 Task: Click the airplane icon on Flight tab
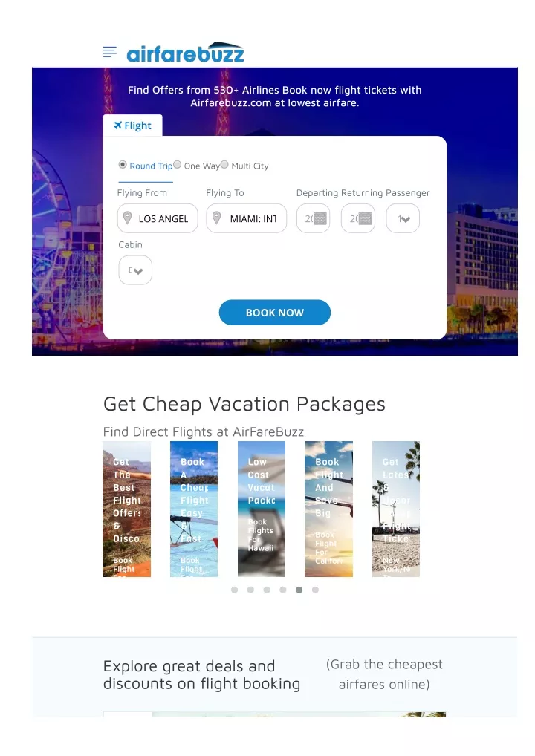117,126
